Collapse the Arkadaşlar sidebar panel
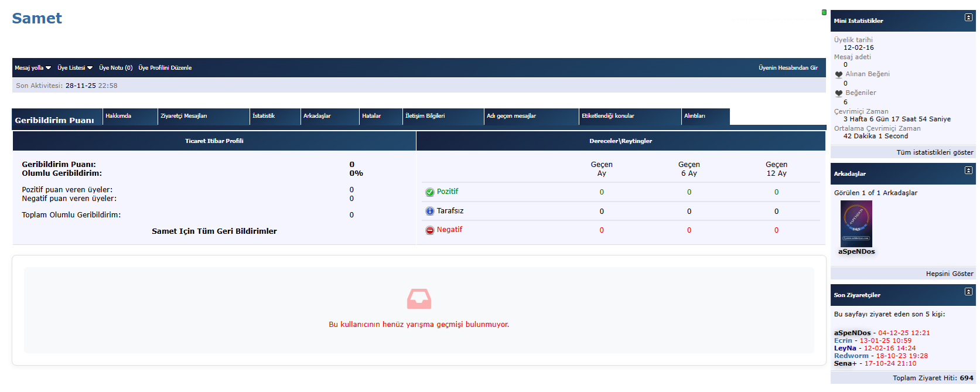Viewport: 980px width, 392px height. pos(968,171)
